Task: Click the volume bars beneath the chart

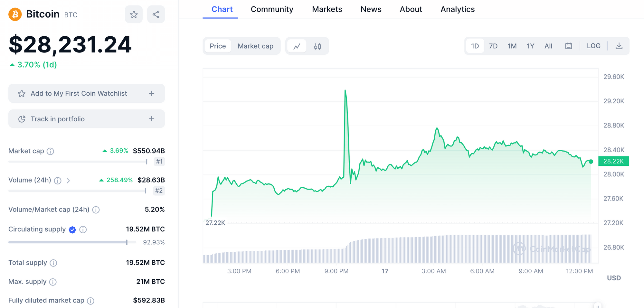Action: [397, 249]
